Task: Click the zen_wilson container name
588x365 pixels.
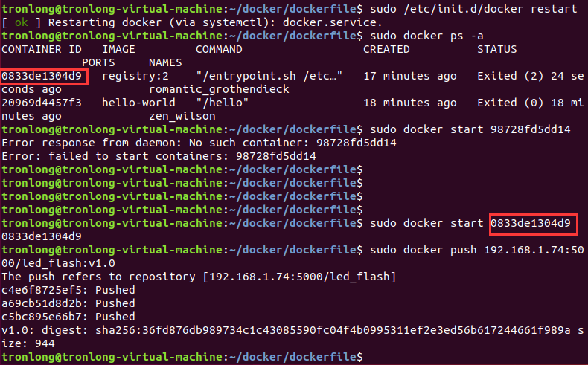Action: (182, 116)
